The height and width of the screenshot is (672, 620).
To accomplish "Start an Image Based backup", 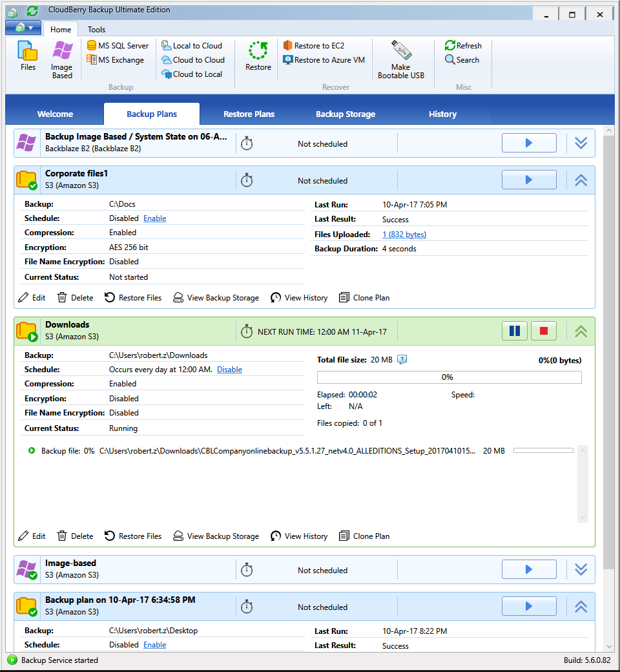I will pos(62,59).
